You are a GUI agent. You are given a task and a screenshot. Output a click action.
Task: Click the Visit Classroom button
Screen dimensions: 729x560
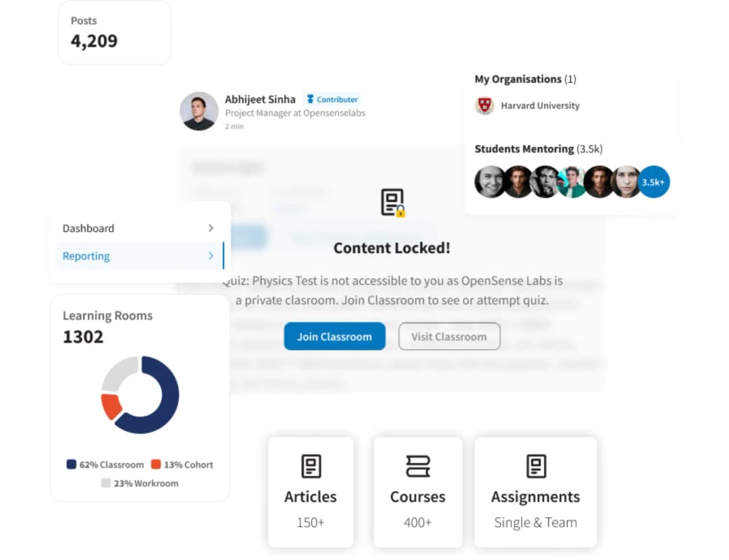pyautogui.click(x=449, y=336)
